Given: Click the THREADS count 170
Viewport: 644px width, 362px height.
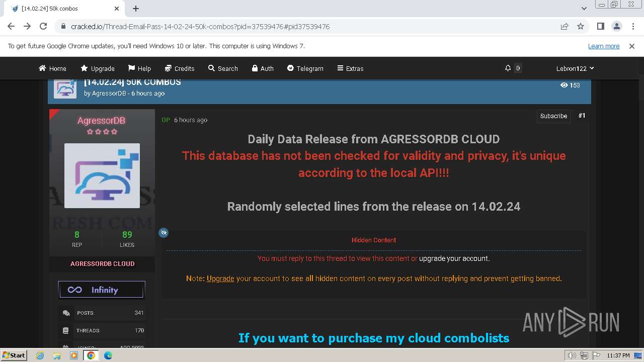Looking at the screenshot, I should tap(139, 330).
